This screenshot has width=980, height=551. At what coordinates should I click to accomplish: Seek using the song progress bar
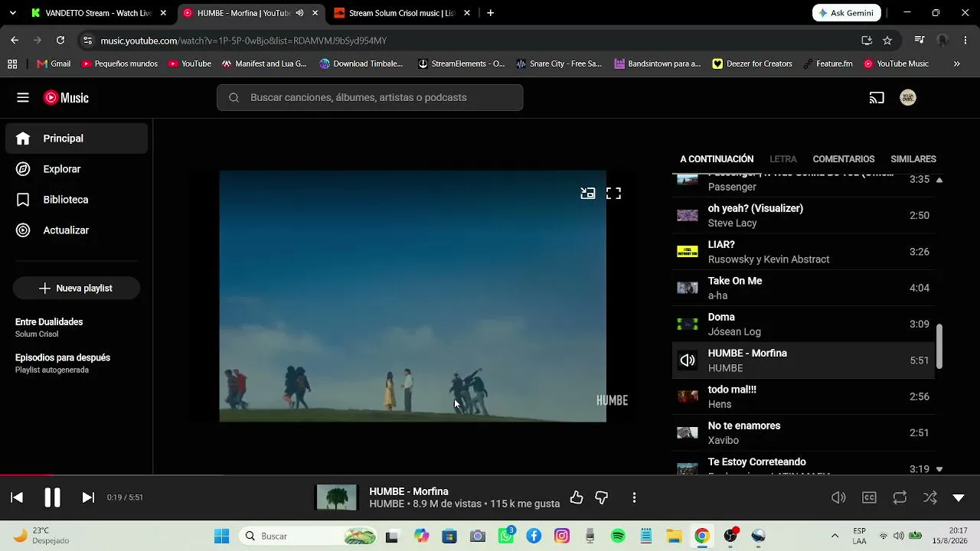(490, 475)
